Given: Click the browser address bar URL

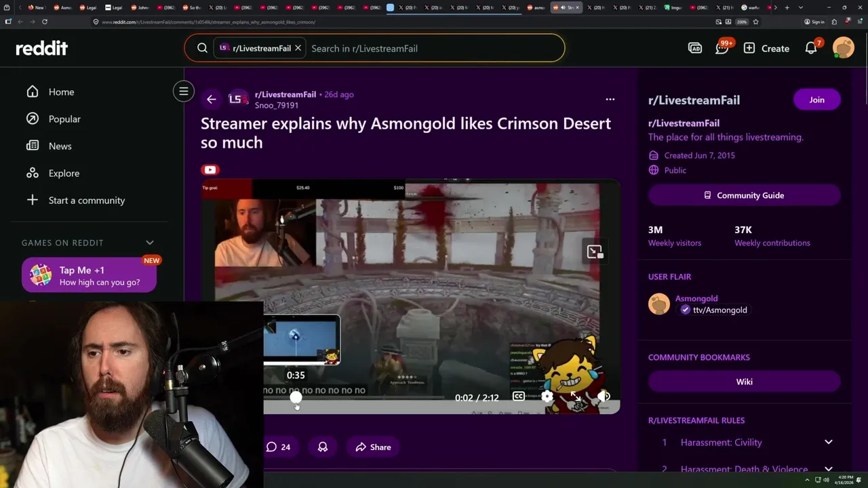Looking at the screenshot, I should tap(208, 22).
